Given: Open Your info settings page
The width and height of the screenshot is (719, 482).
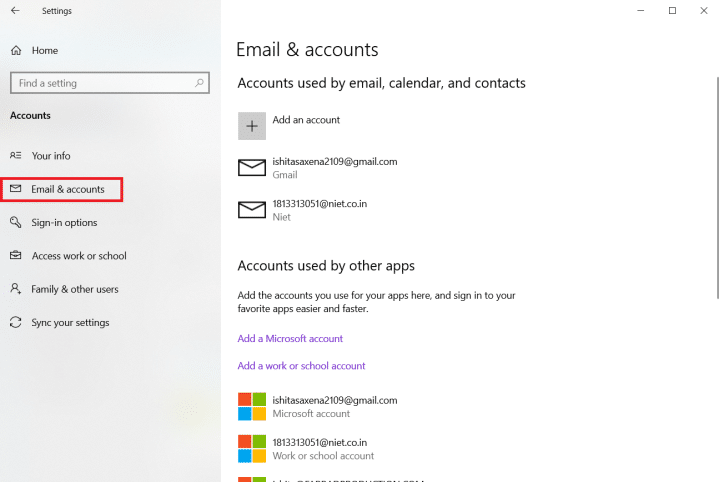Looking at the screenshot, I should point(51,156).
